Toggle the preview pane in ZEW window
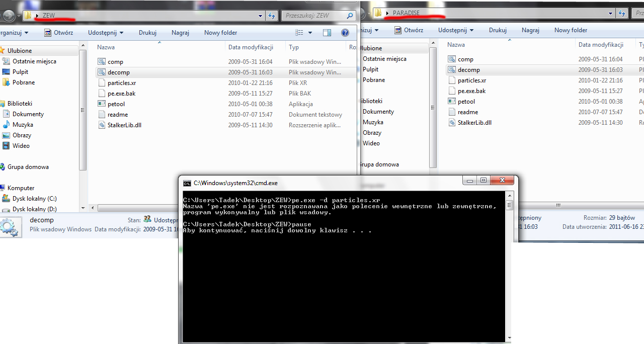The height and width of the screenshot is (344, 644). coord(327,33)
